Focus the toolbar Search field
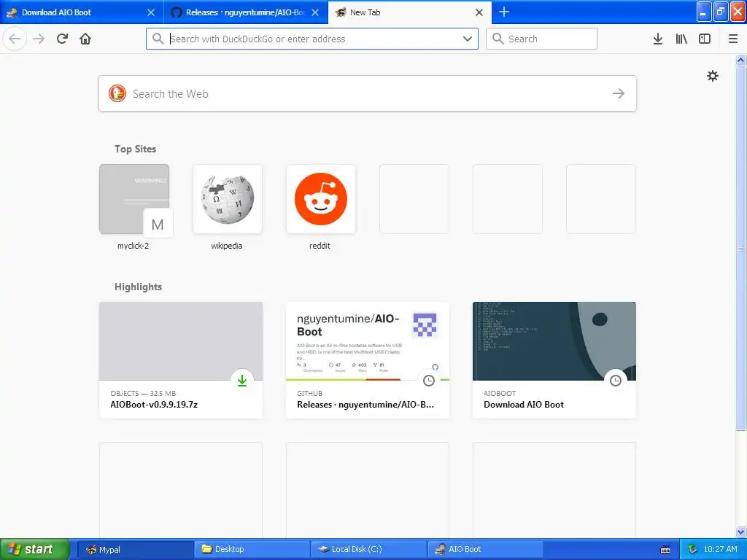 point(541,39)
